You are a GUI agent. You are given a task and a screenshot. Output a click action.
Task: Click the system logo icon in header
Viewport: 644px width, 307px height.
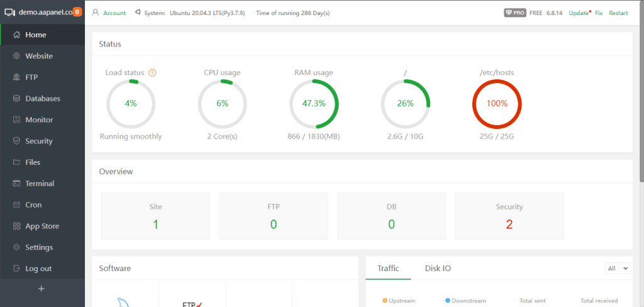(x=137, y=13)
